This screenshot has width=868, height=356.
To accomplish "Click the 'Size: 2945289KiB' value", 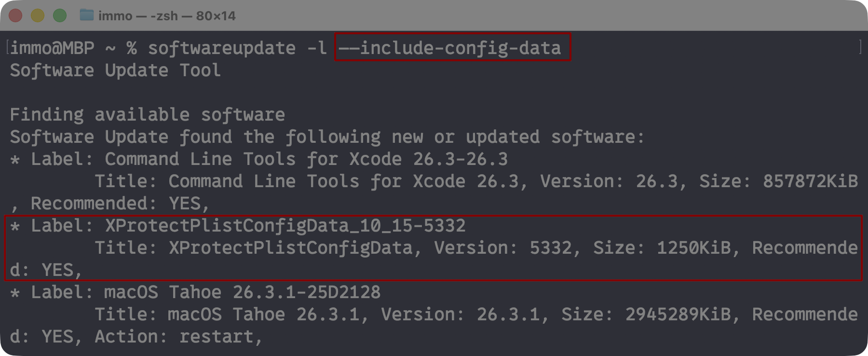I will (646, 315).
